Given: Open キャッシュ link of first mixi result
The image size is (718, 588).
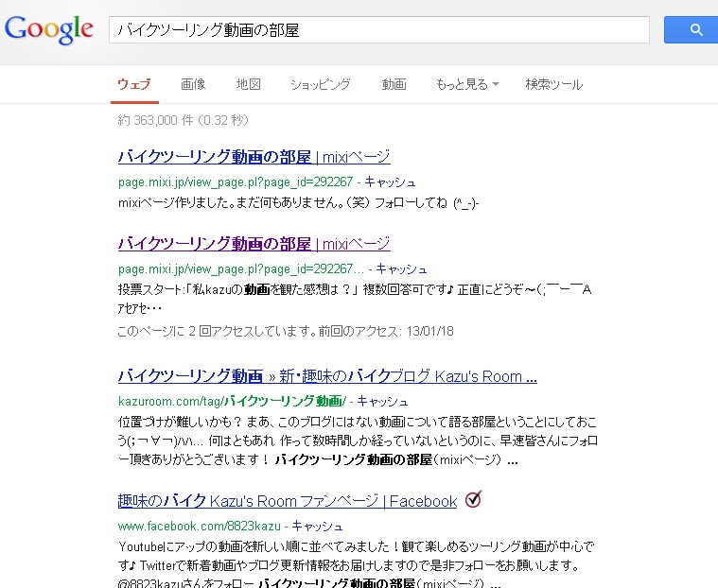Looking at the screenshot, I should tap(390, 182).
